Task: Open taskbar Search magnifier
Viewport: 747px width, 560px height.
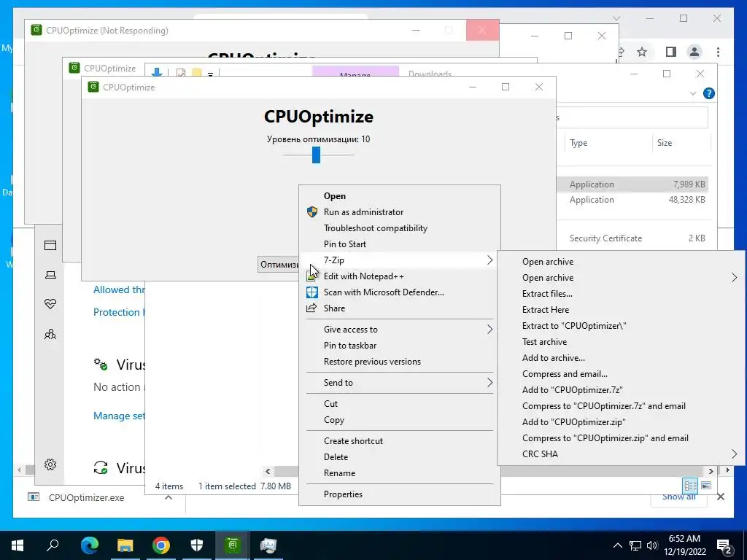Action: (x=53, y=545)
